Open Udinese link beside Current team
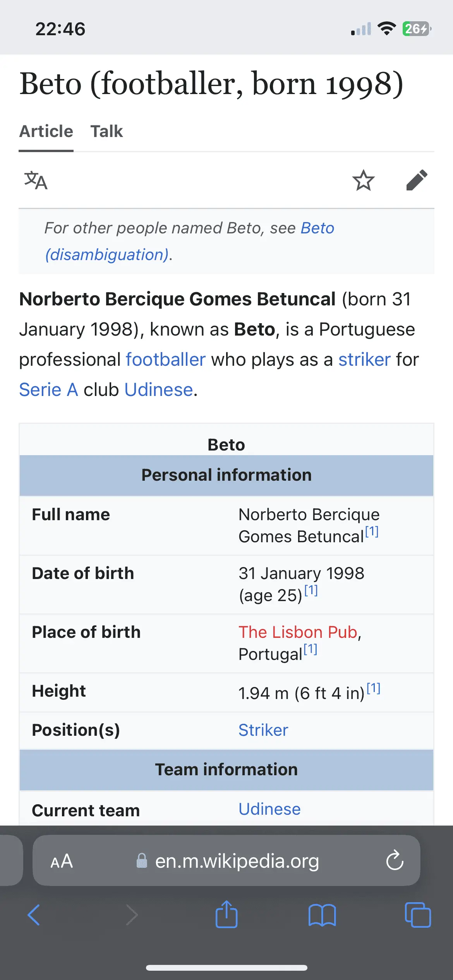 coord(269,809)
